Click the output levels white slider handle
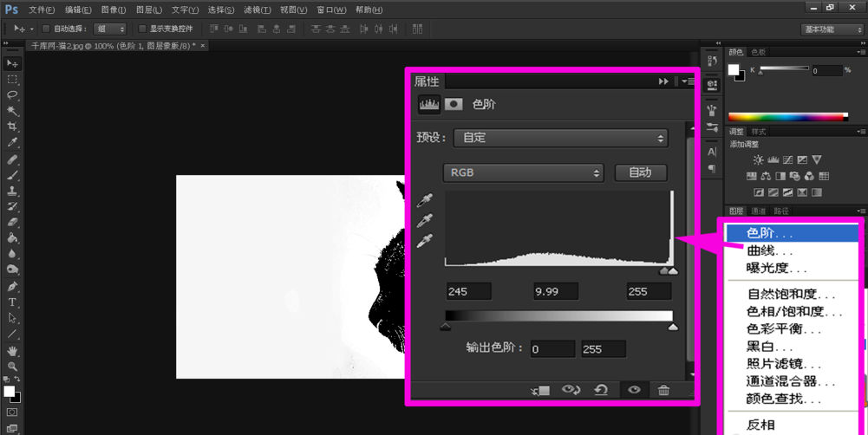The image size is (868, 435). click(673, 327)
